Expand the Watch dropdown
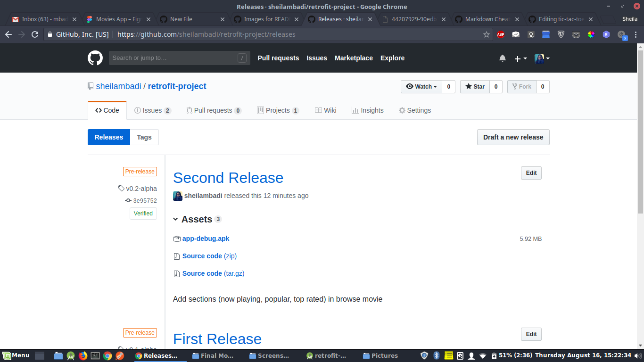Image resolution: width=644 pixels, height=362 pixels. [x=421, y=86]
